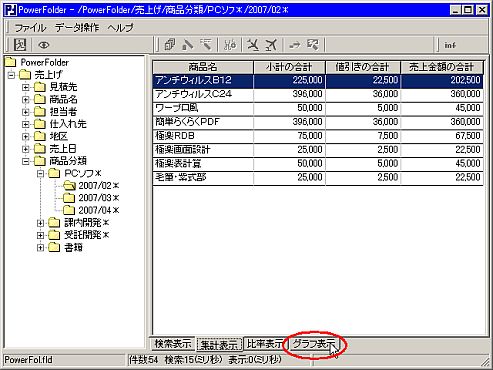The height and width of the screenshot is (370, 493).
Task: Switch to the グラフ表示 tab
Action: point(314,344)
